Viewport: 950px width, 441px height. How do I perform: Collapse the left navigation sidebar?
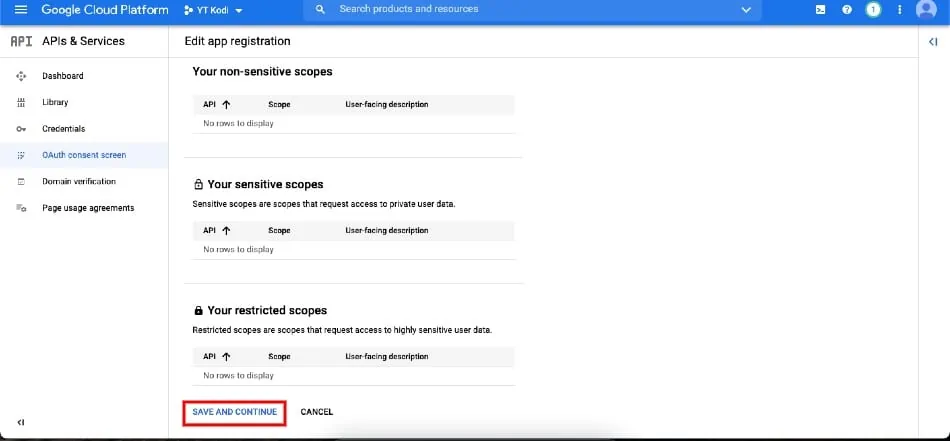tap(21, 422)
